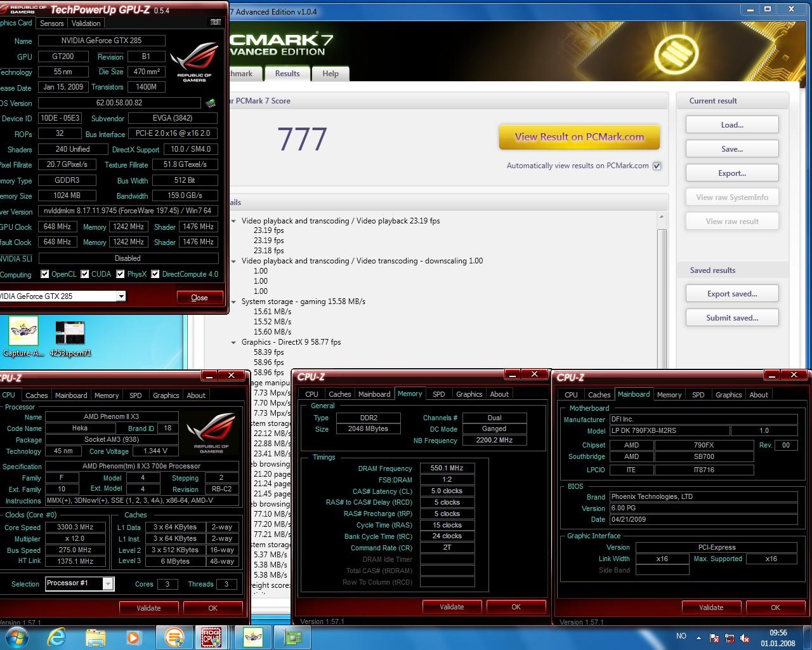Click the orange round taskbar app icon
The width and height of the screenshot is (812, 650).
pos(174,637)
